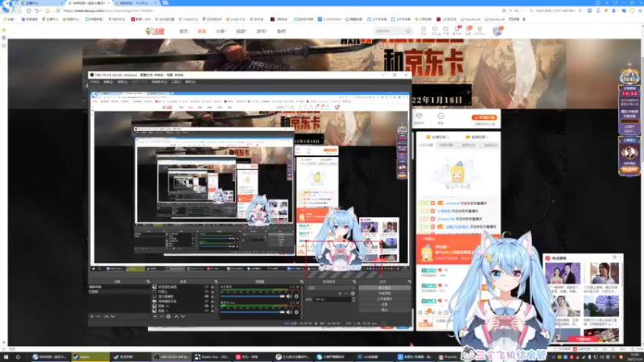
Task: Move the selected source down in the OBS Sources panel
Action: (183, 316)
